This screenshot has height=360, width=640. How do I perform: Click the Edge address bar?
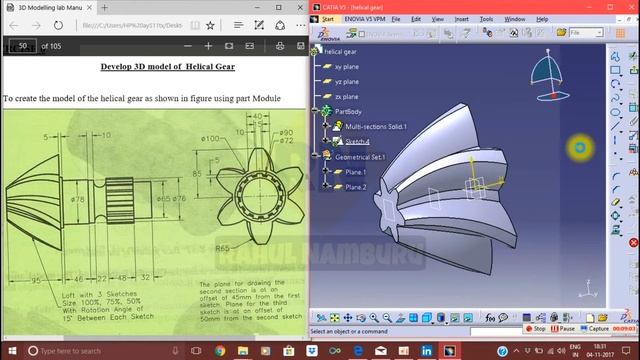pyautogui.click(x=132, y=25)
